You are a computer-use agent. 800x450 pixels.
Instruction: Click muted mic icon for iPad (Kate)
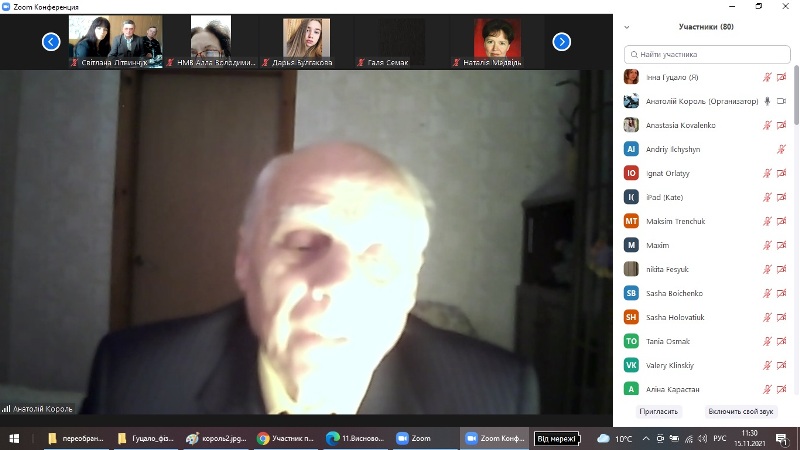(x=767, y=197)
